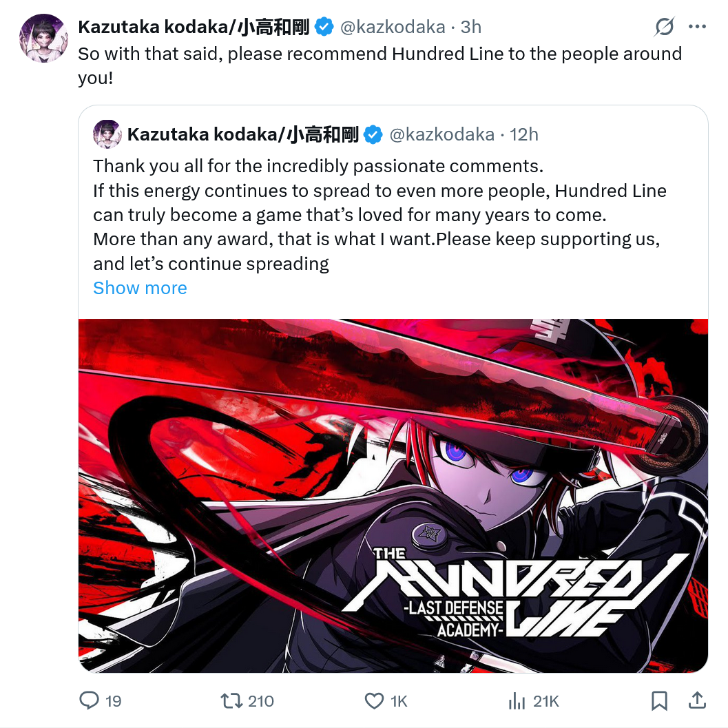The height and width of the screenshot is (728, 728).
Task: Click quoted post's blue verified badge
Action: coord(373,134)
